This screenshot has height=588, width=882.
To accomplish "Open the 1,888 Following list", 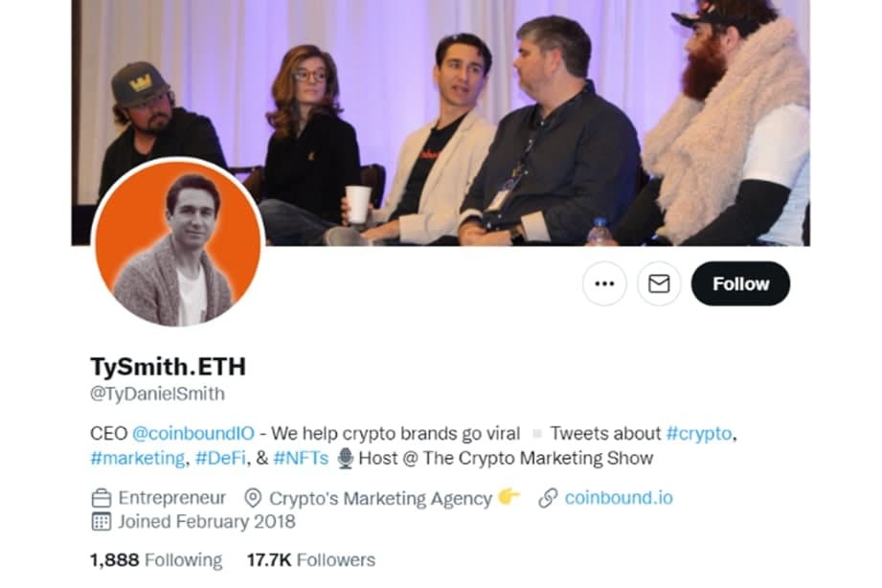I will [x=156, y=560].
